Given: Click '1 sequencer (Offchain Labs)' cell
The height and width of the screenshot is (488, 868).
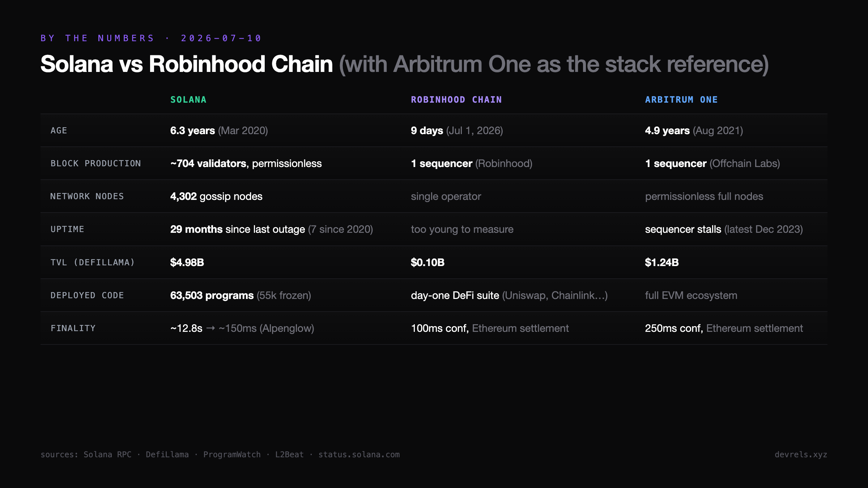Looking at the screenshot, I should (712, 163).
